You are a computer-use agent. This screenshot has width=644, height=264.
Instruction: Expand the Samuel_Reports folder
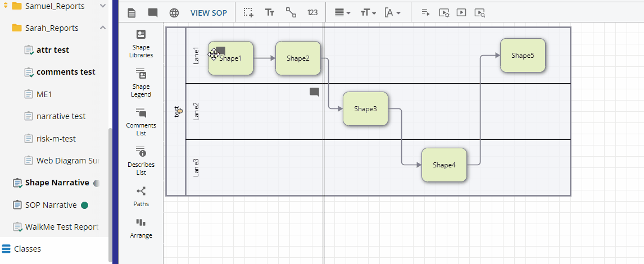(x=102, y=6)
